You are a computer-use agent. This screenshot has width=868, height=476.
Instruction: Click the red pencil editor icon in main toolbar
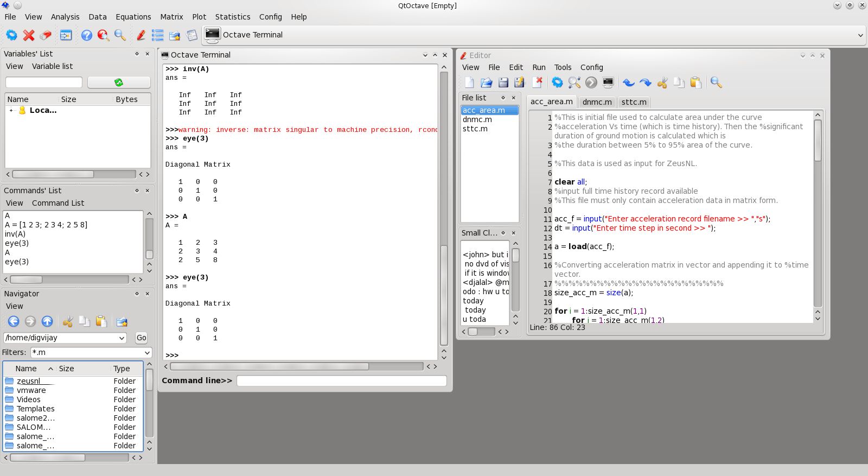(141, 35)
